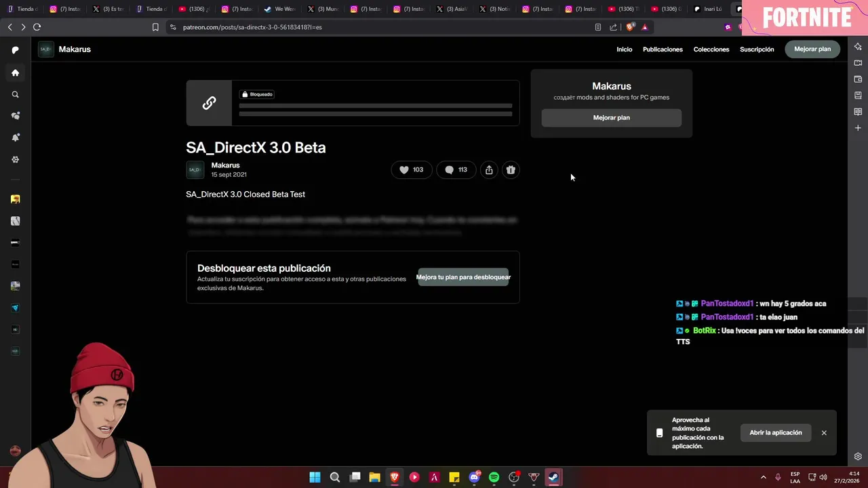Image resolution: width=868 pixels, height=488 pixels.
Task: Click the locked link attachment icon
Action: click(x=209, y=103)
